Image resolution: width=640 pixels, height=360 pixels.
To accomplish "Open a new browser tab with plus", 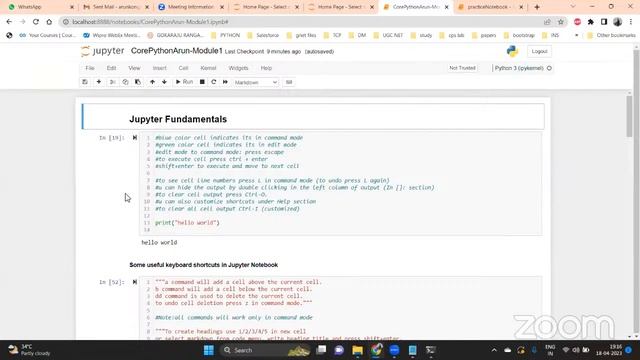I will pos(537,7).
